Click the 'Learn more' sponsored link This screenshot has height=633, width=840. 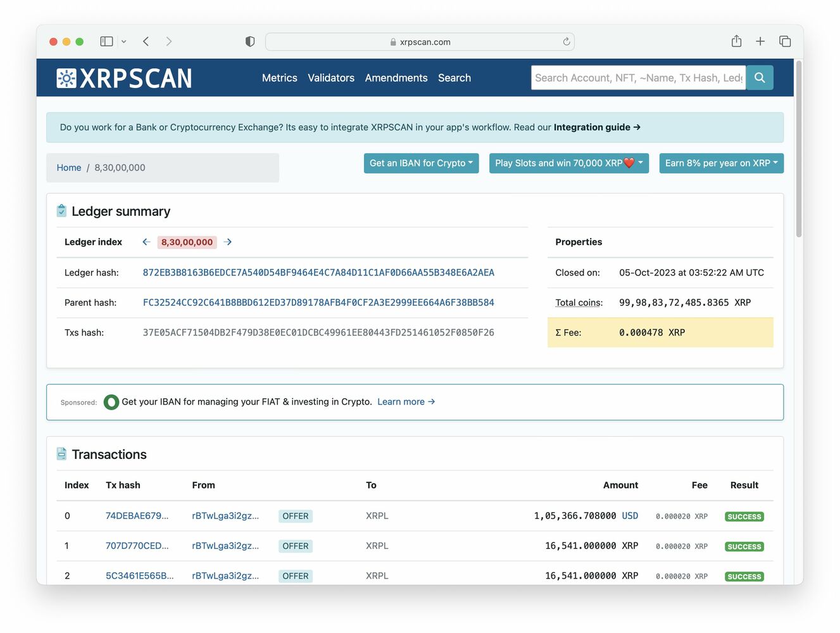click(x=406, y=402)
